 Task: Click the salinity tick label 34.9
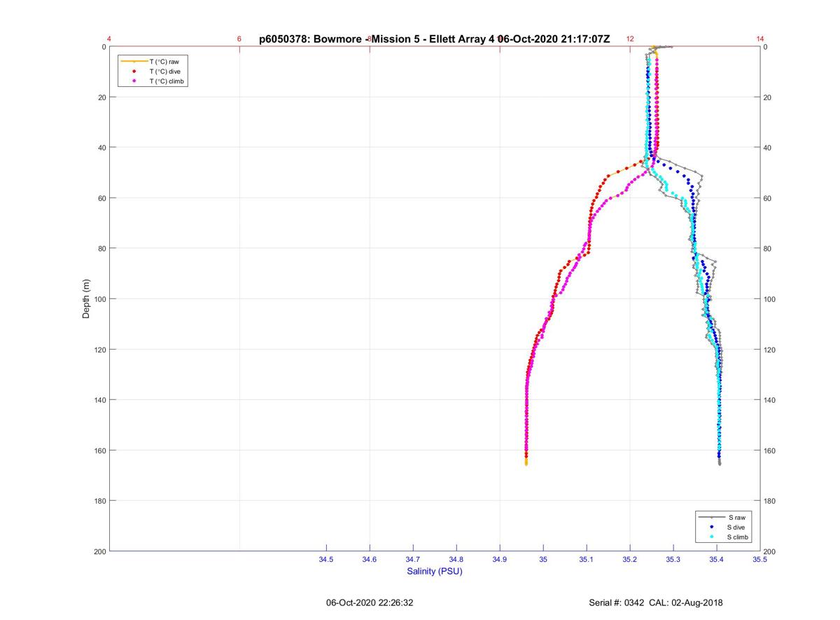pos(500,559)
